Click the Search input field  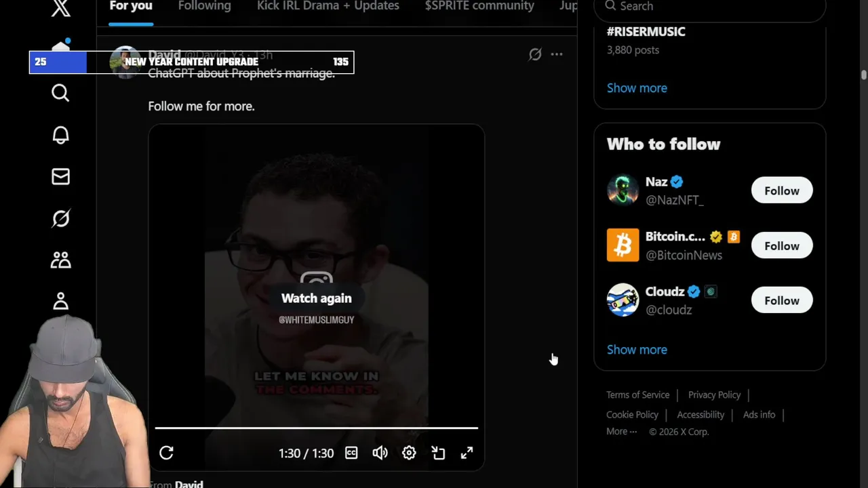coord(710,7)
